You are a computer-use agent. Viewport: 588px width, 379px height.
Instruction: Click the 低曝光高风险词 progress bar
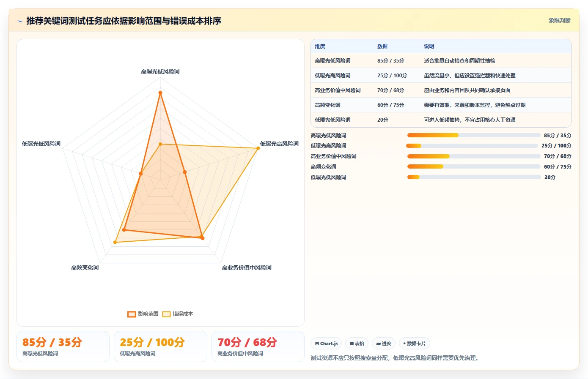pyautogui.click(x=472, y=146)
